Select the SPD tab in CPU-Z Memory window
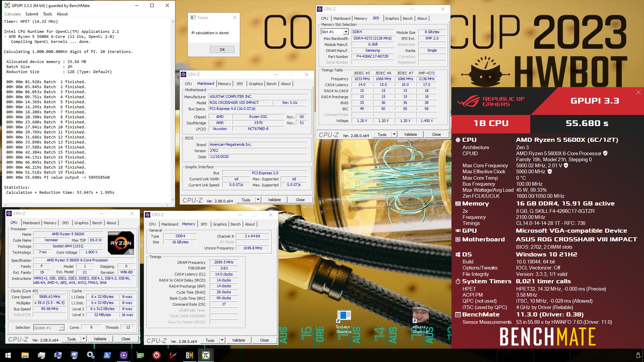This screenshot has width=644, height=362. point(204,224)
